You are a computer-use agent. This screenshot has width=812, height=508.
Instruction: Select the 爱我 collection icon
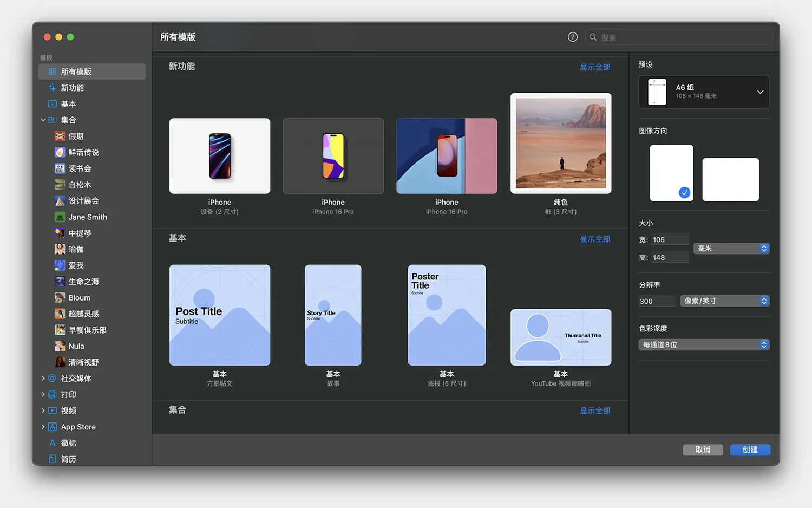click(x=60, y=265)
